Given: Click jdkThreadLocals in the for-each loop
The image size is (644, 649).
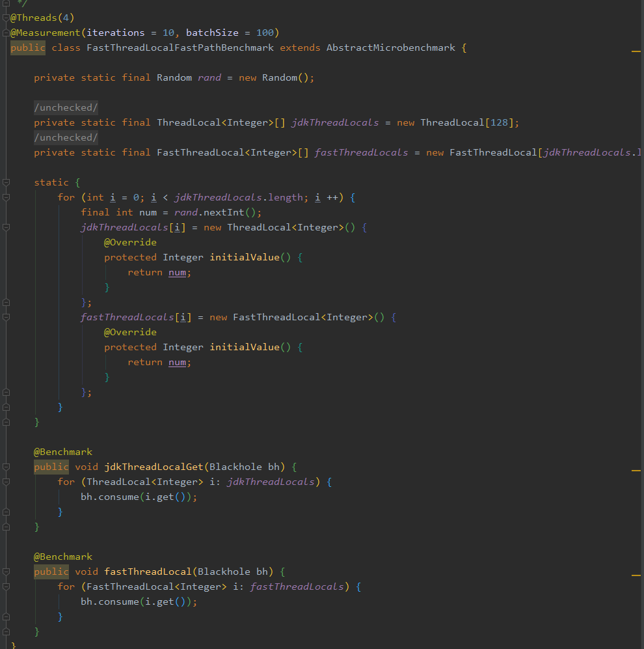Looking at the screenshot, I should click(x=271, y=482).
